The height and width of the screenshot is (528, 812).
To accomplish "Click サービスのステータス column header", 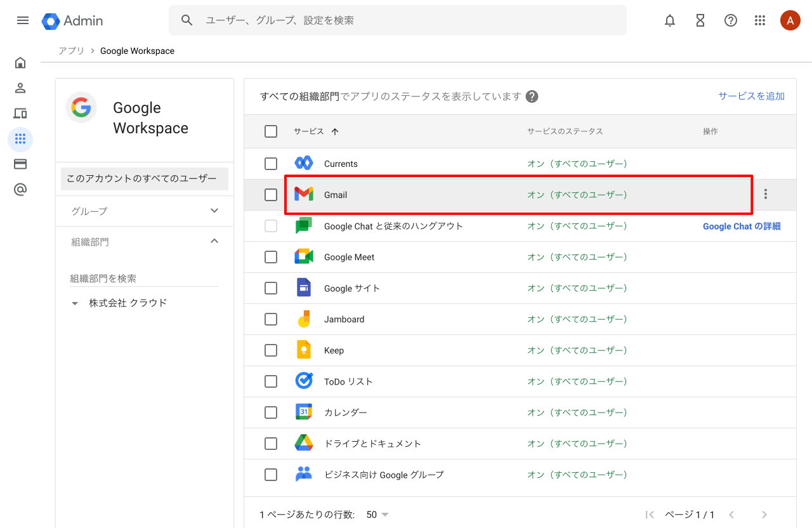I will (565, 131).
